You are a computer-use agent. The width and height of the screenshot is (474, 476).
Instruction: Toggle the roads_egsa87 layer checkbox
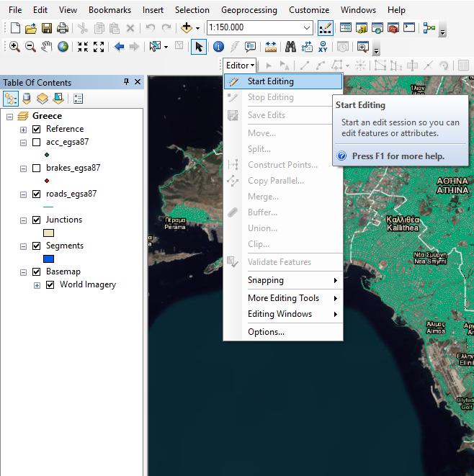[x=37, y=194]
